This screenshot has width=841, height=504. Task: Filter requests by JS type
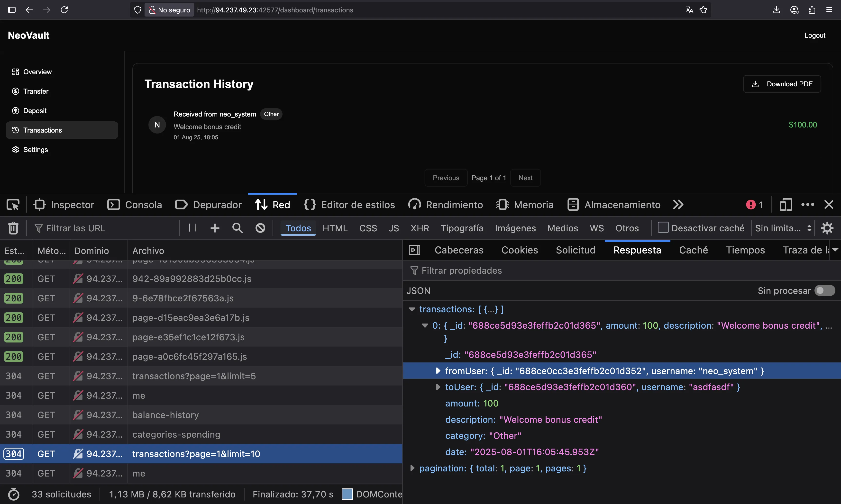pos(394,228)
